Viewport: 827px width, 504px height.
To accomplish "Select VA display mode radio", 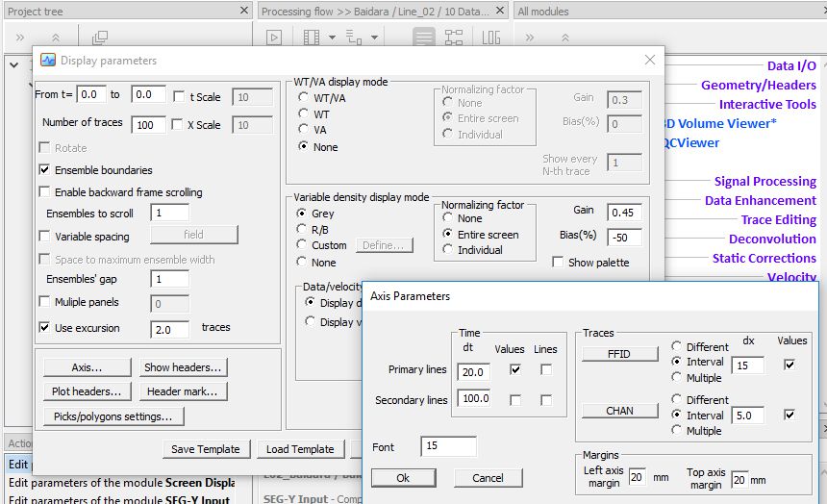I will [x=303, y=129].
